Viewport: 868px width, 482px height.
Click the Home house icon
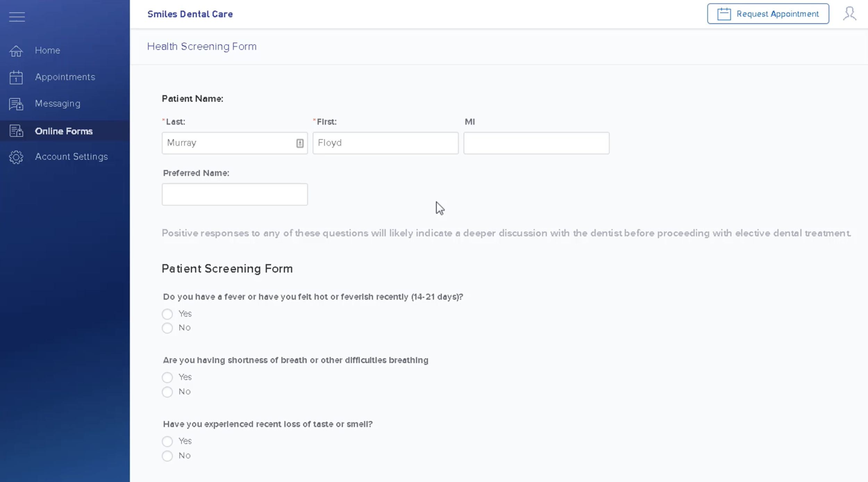click(x=16, y=51)
